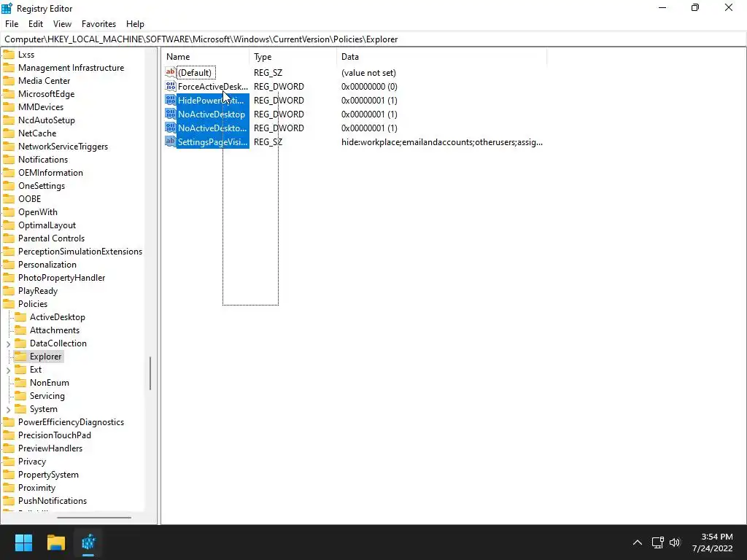Open File Explorer from the taskbar

55,542
